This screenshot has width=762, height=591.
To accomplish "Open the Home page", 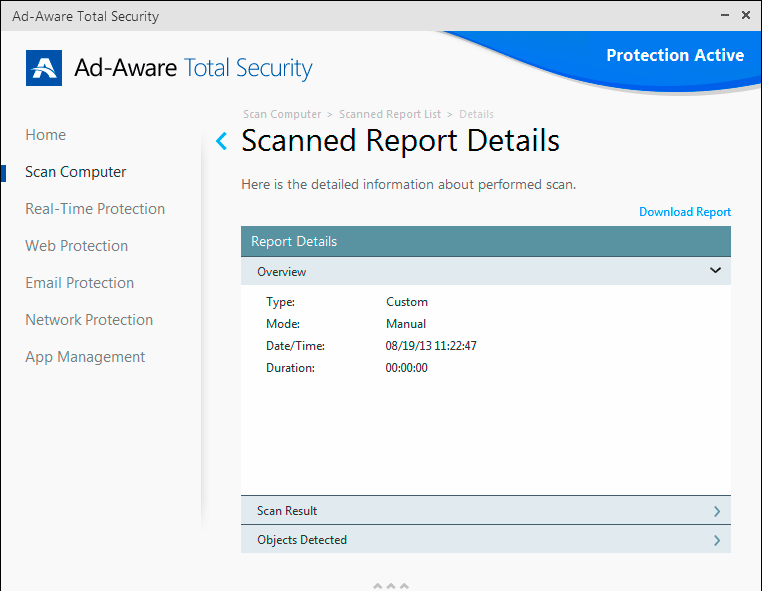I will (x=45, y=135).
